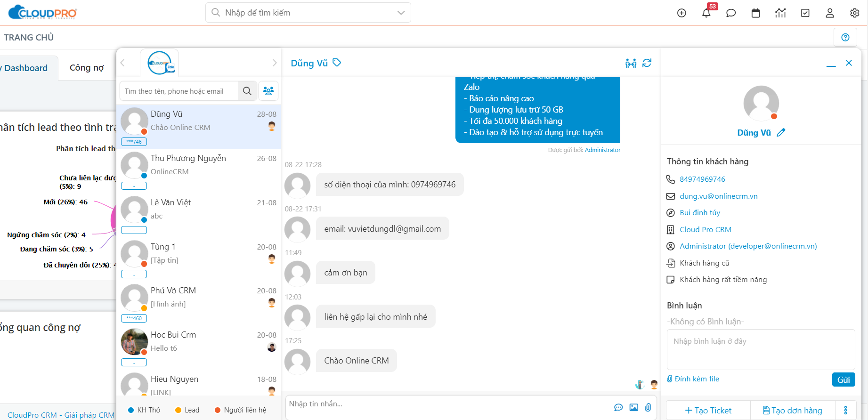Click Dũng Vũ name in info panel

[754, 133]
